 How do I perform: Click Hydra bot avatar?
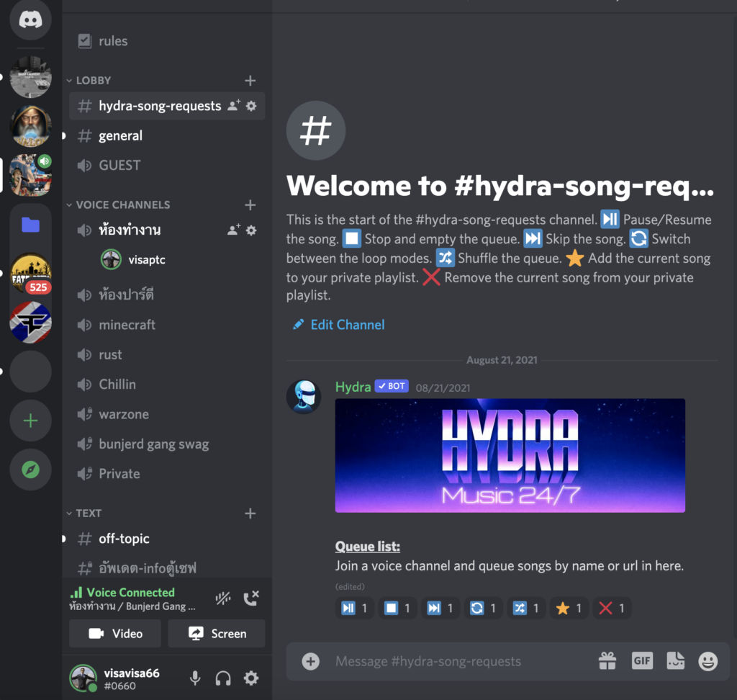[304, 397]
